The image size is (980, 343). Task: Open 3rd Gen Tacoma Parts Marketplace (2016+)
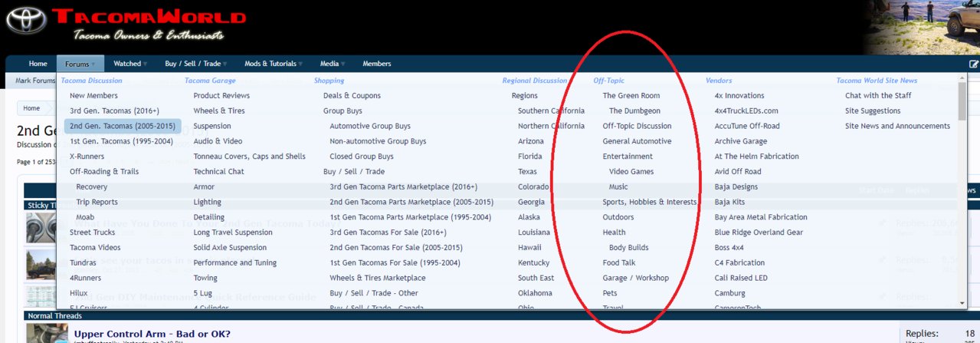tap(403, 186)
